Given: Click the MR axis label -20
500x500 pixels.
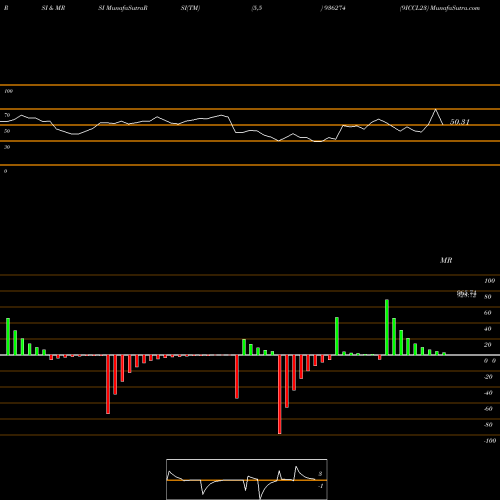Looking at the screenshot, I should (x=488, y=377).
